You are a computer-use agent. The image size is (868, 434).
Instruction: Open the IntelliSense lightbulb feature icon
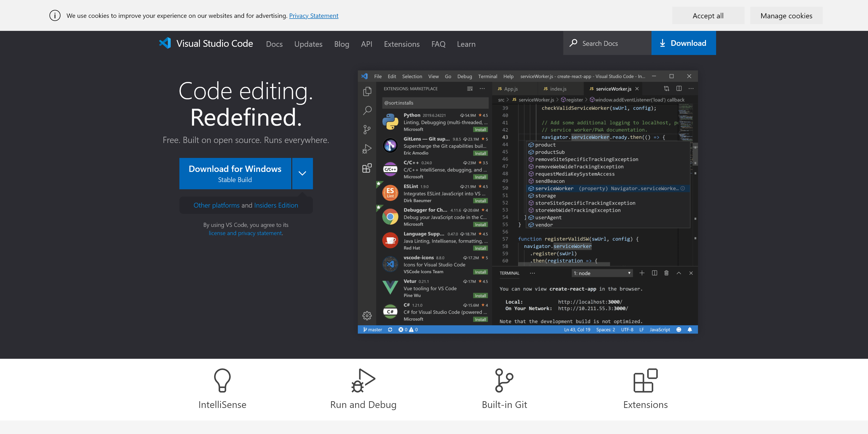(x=222, y=380)
